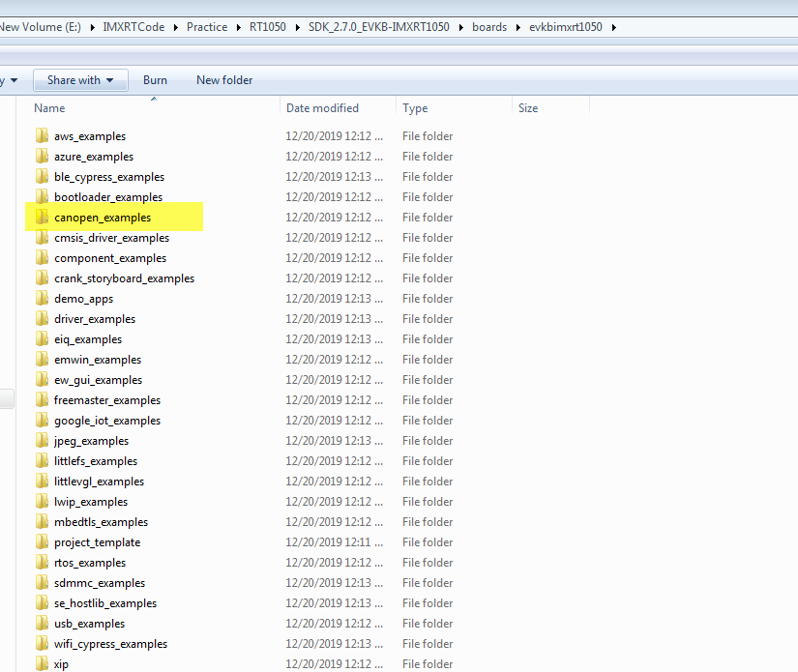Expand arrow after SDK_2.7.0_EVKB-IMXRT1050 breadcrumb

[461, 27]
